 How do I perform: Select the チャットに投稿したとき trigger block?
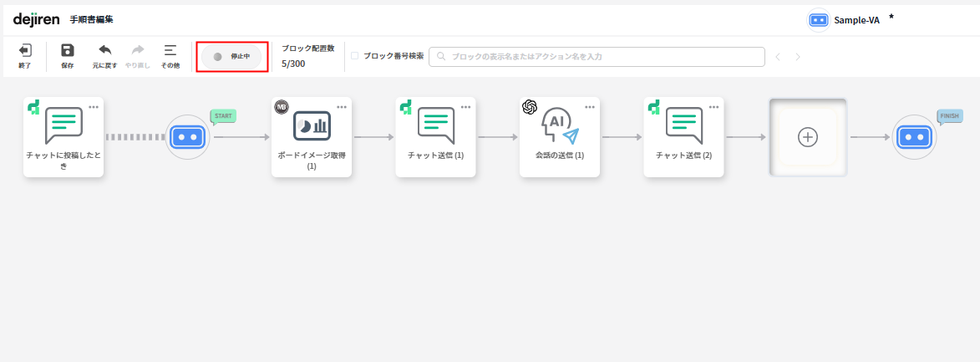[x=63, y=137]
